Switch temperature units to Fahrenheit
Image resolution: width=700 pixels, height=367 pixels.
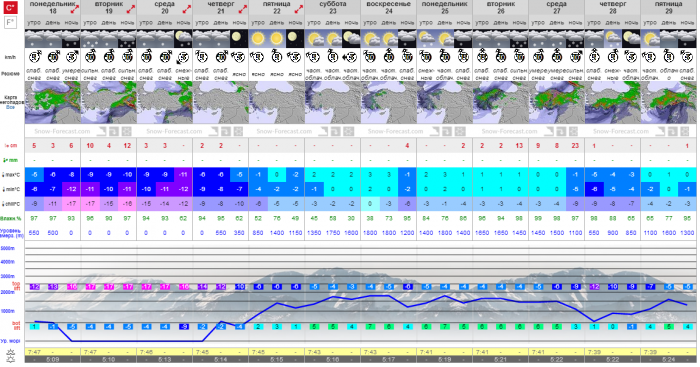pos(10,23)
